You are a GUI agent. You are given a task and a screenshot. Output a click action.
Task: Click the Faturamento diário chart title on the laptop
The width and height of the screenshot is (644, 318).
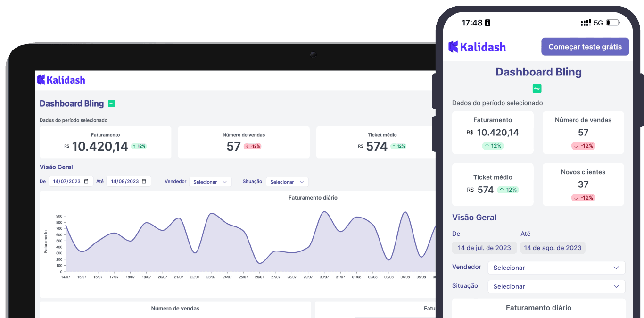(x=313, y=198)
